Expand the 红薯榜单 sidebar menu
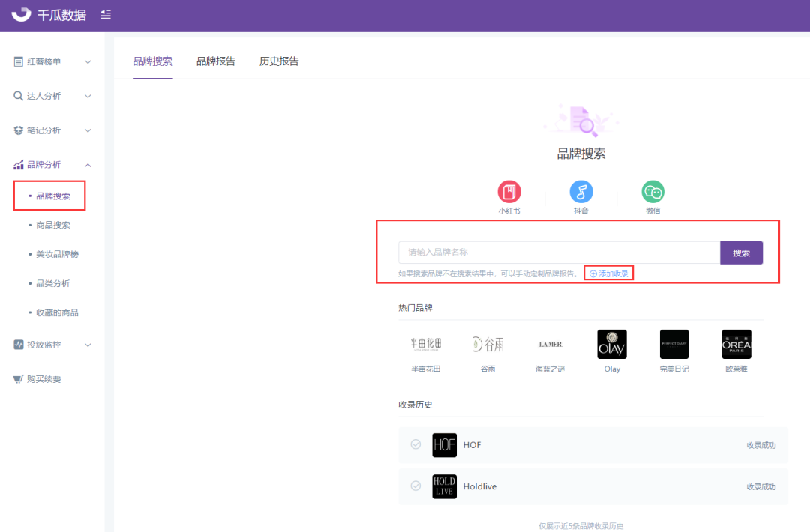Viewport: 810px width, 532px height. 52,62
